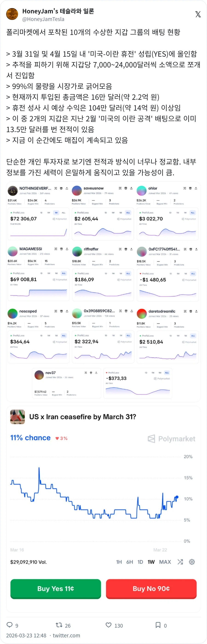Click the X logo in the tweet header
This screenshot has height=644, width=207.
[198, 14]
